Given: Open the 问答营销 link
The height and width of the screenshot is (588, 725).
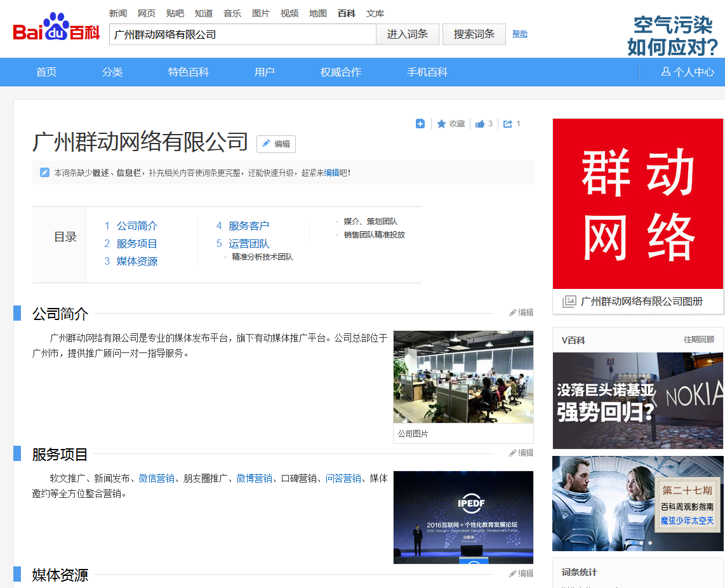Looking at the screenshot, I should (343, 478).
